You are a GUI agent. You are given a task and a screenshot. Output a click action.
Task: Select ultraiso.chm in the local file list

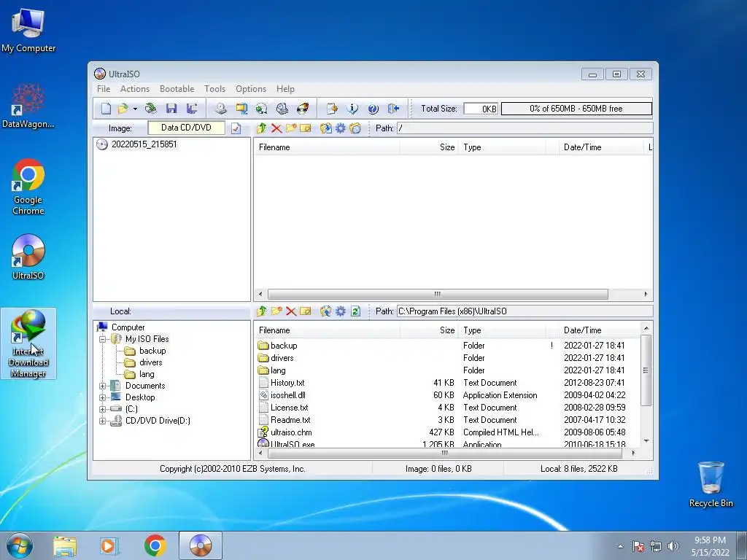tap(291, 432)
